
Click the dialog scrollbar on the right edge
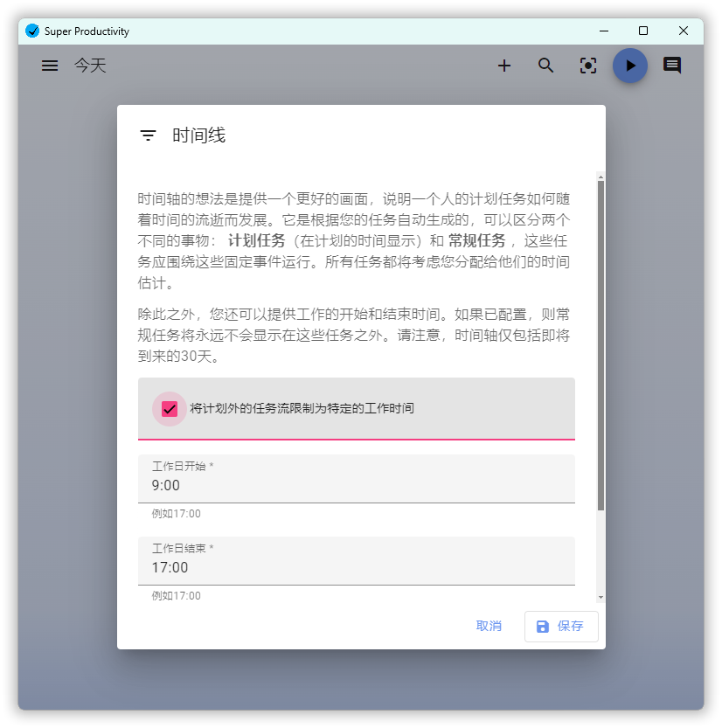[600, 350]
